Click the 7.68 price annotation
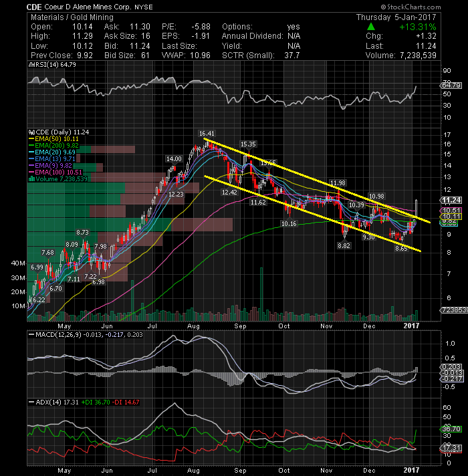468x476 pixels. tap(47, 253)
